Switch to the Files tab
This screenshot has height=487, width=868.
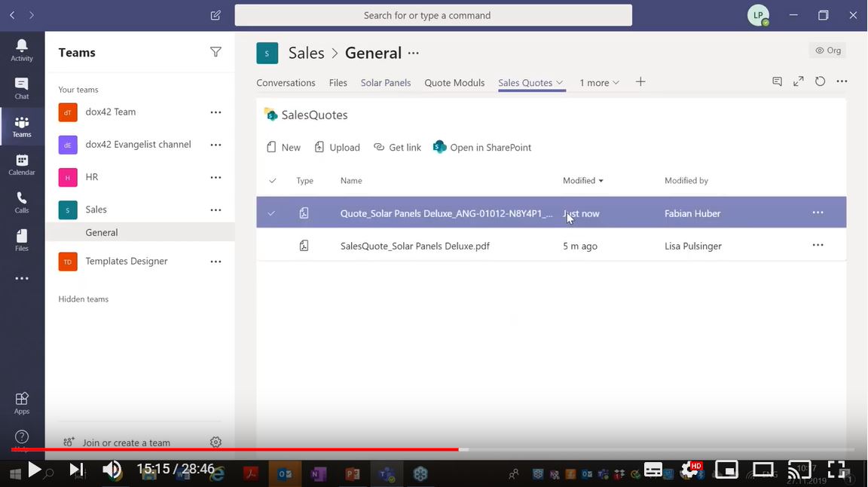pos(338,83)
